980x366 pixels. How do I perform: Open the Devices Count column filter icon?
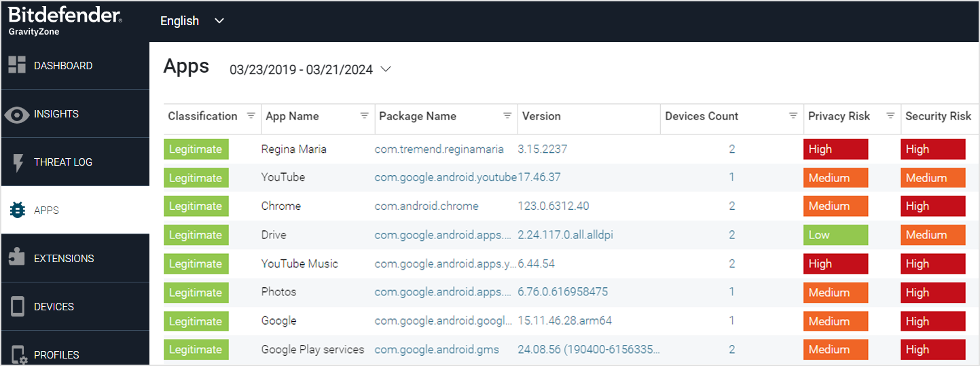coord(793,115)
